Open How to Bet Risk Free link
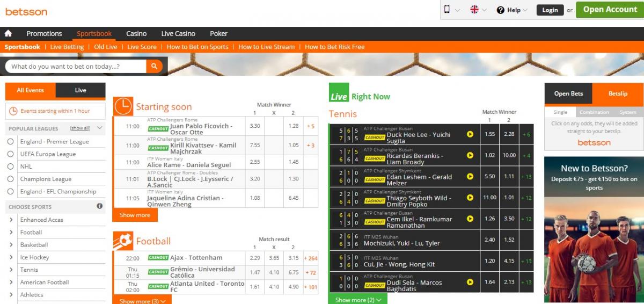This screenshot has height=304, width=644. click(x=334, y=47)
